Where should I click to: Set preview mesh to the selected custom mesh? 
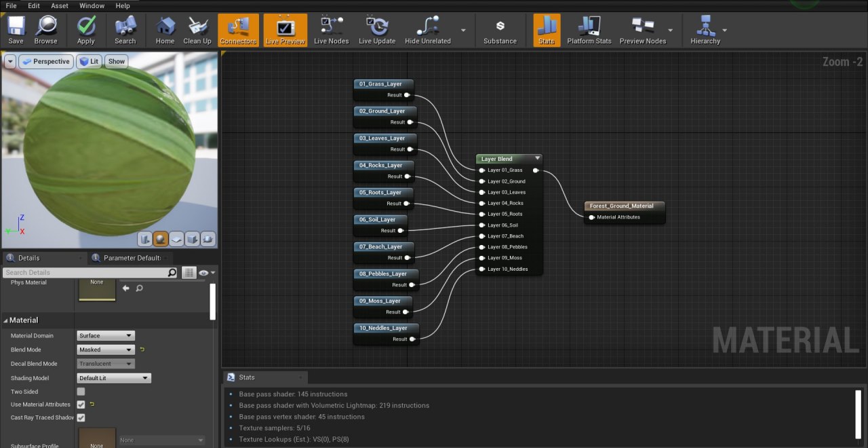(208, 239)
